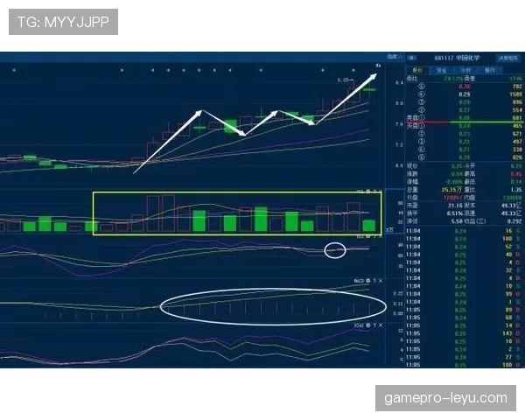The image size is (525, 420).
Task: Switch to the 分析 tab
Action: [465, 70]
